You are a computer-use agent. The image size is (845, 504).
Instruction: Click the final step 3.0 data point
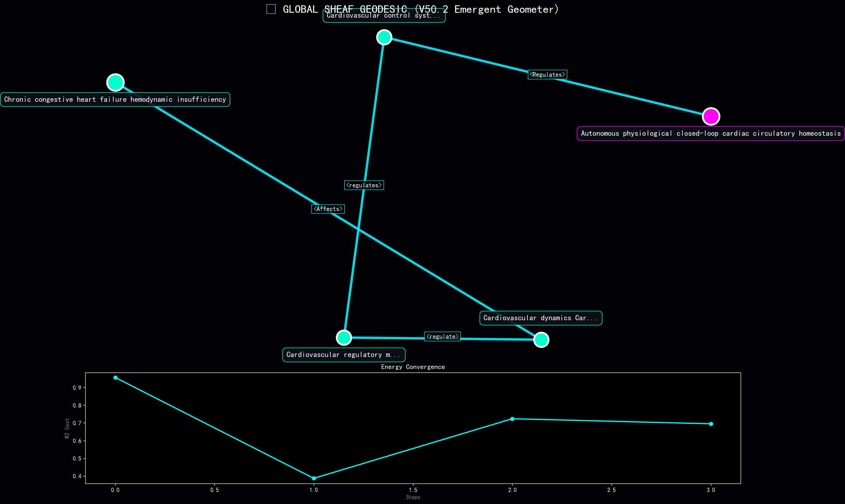pyautogui.click(x=711, y=424)
